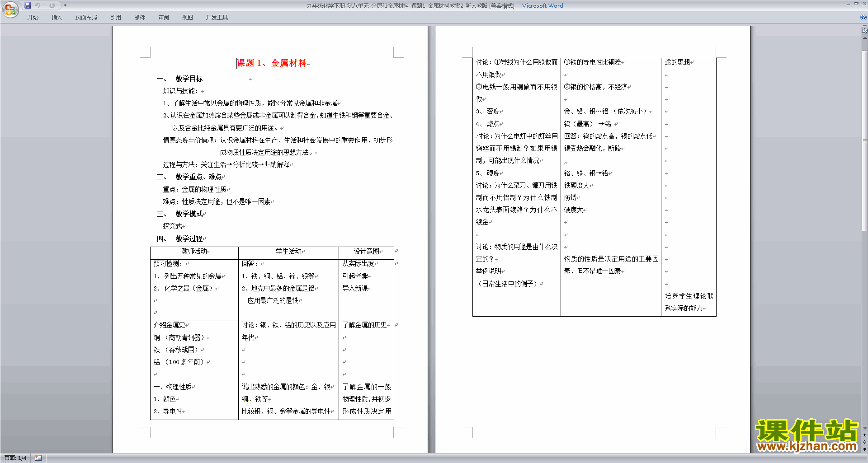
Task: Click the cell text 介绍金属史
Action: pyautogui.click(x=169, y=325)
